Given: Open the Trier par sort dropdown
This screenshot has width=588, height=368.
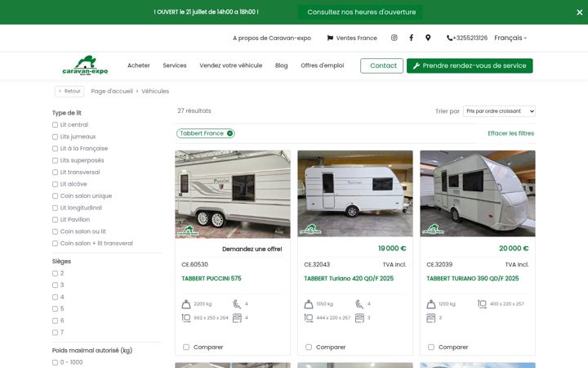Looking at the screenshot, I should point(499,111).
